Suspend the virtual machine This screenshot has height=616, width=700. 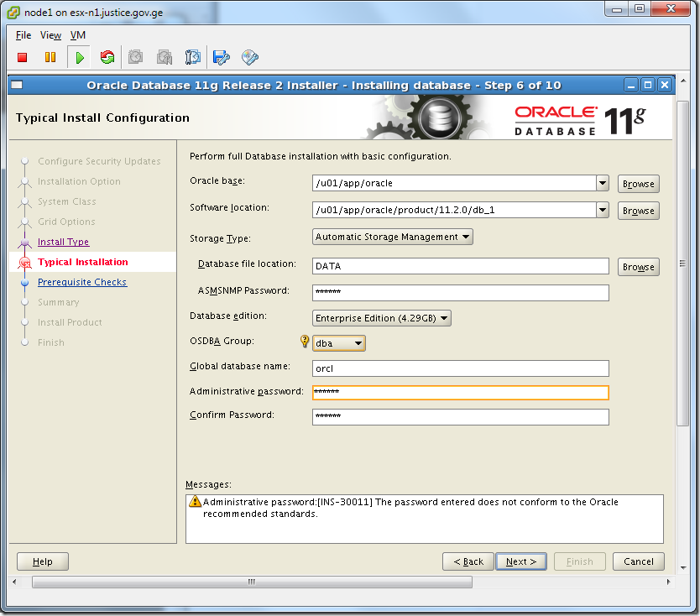(x=50, y=57)
